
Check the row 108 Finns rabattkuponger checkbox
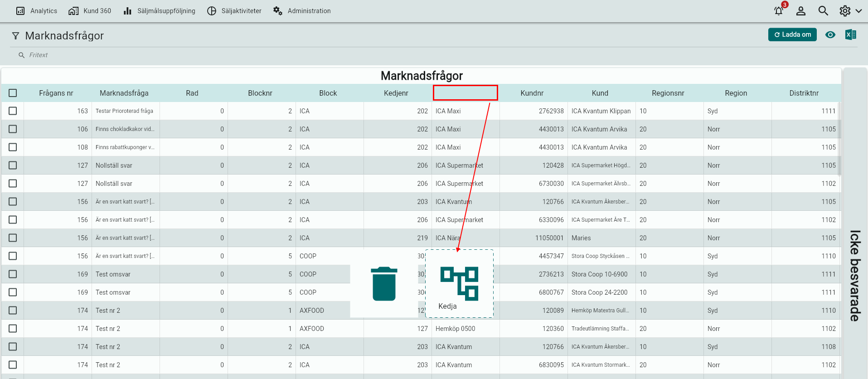click(x=13, y=147)
